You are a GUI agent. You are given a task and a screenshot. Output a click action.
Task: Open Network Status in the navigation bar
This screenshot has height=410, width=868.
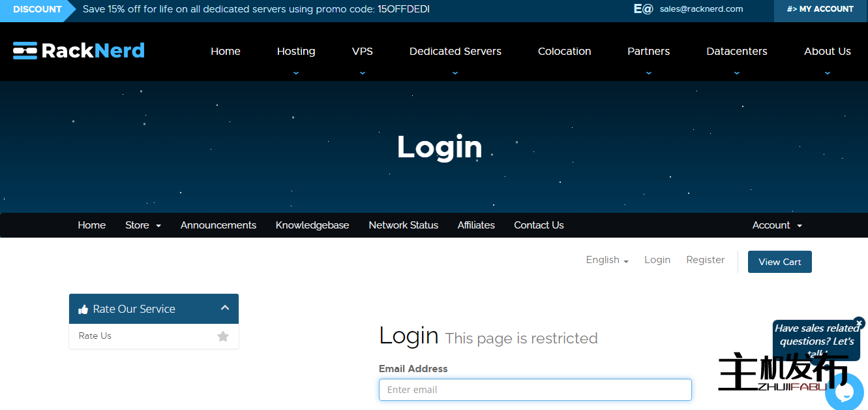pyautogui.click(x=403, y=225)
